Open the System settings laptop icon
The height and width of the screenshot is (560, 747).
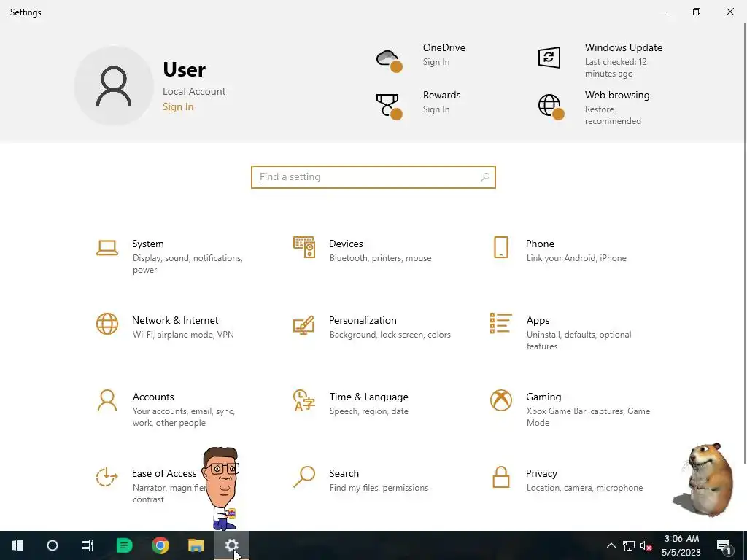[107, 248]
